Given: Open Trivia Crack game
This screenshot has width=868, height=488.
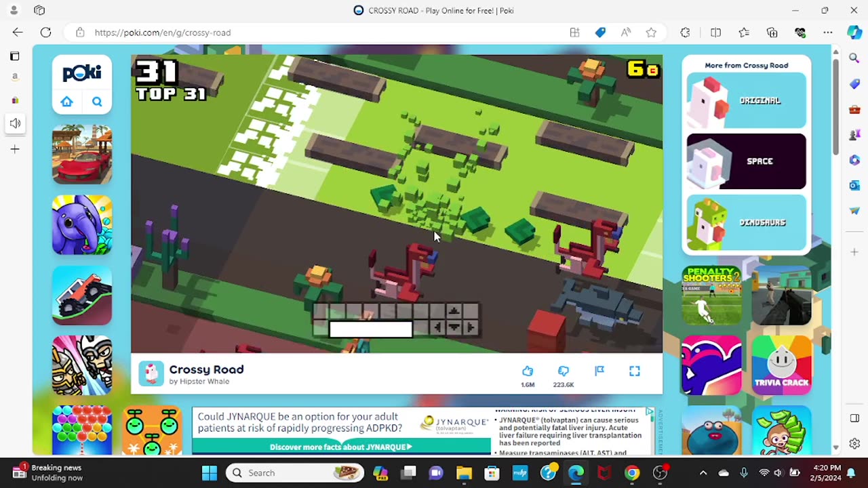Looking at the screenshot, I should tap(781, 365).
